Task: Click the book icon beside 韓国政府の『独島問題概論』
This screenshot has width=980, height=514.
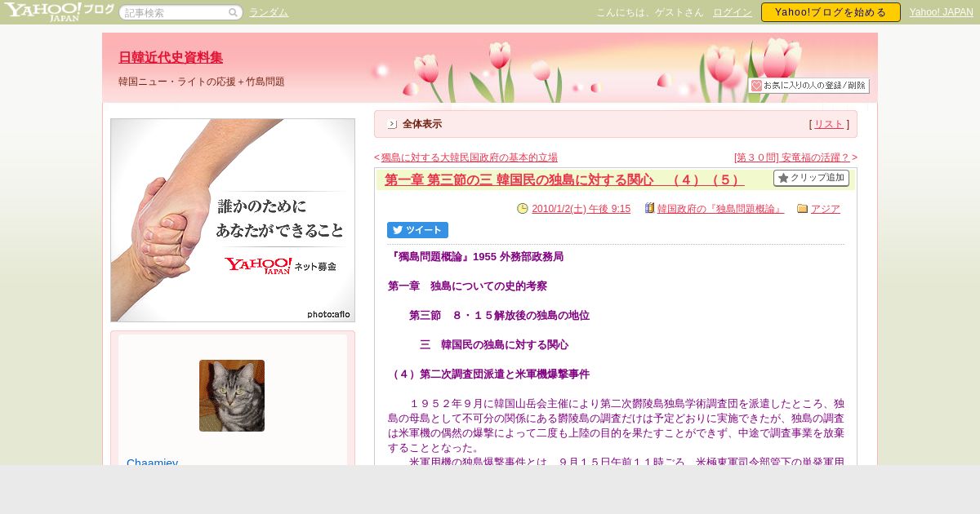Action: point(649,209)
